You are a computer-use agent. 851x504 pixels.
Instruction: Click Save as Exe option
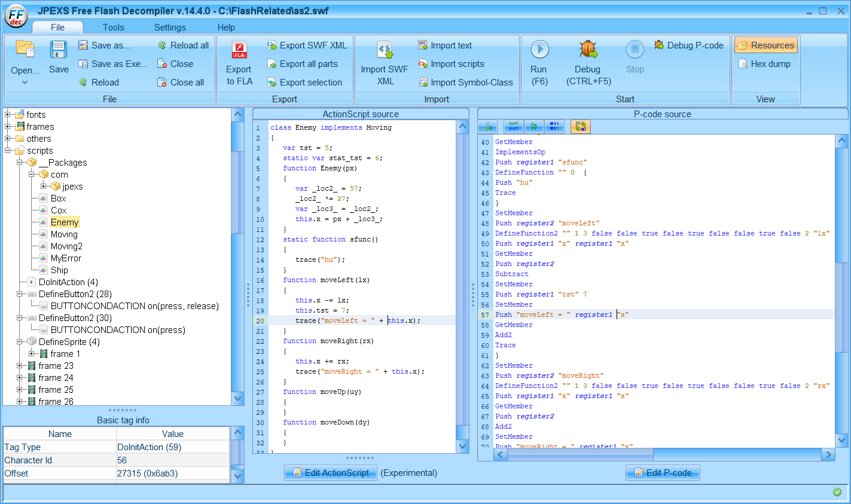coord(112,64)
